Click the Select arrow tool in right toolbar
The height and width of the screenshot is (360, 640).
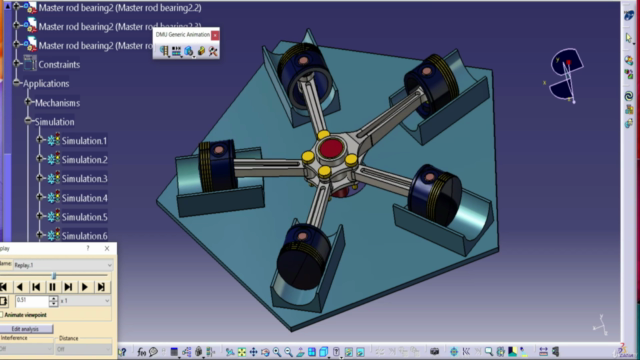(x=629, y=38)
